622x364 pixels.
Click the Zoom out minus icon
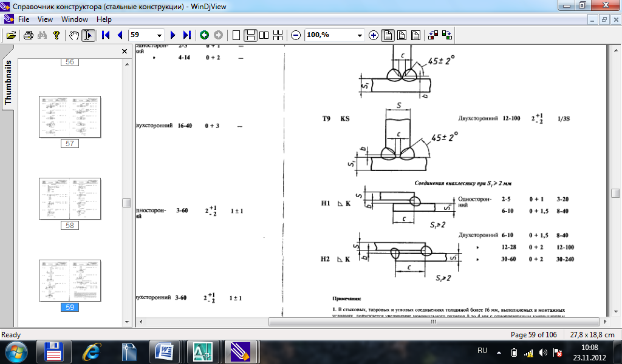pyautogui.click(x=296, y=35)
